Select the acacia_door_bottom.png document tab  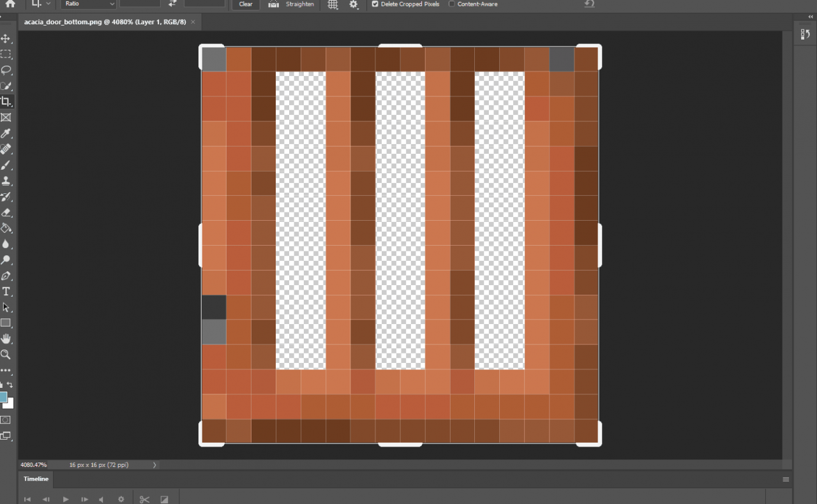105,22
